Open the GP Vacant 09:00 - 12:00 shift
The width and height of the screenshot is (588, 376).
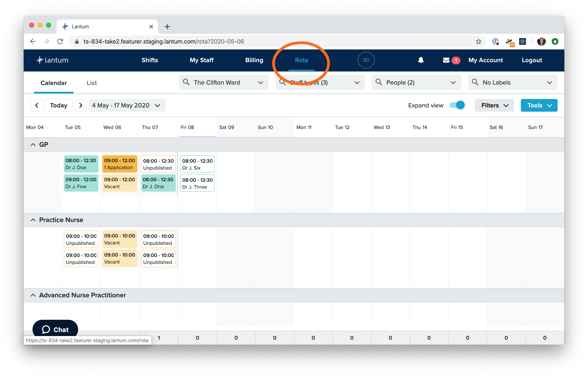pyautogui.click(x=119, y=183)
